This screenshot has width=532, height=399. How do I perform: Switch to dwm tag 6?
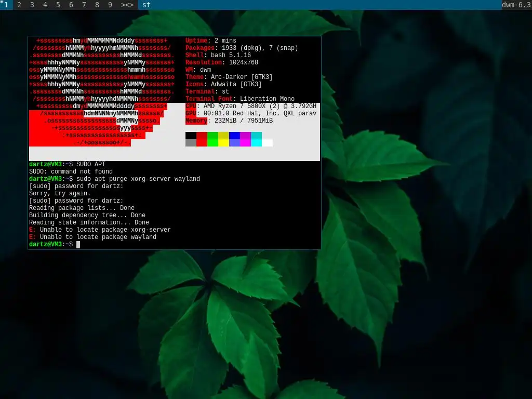pyautogui.click(x=71, y=5)
